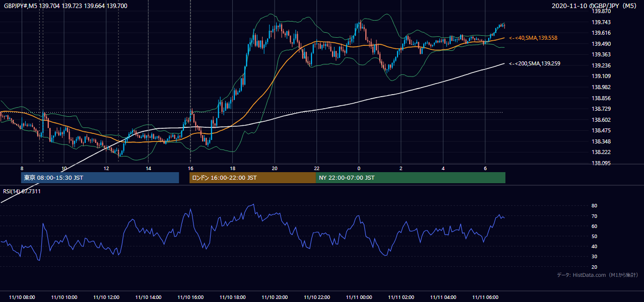Click the HistData.com data source credit
This screenshot has height=302, width=644.
point(598,275)
